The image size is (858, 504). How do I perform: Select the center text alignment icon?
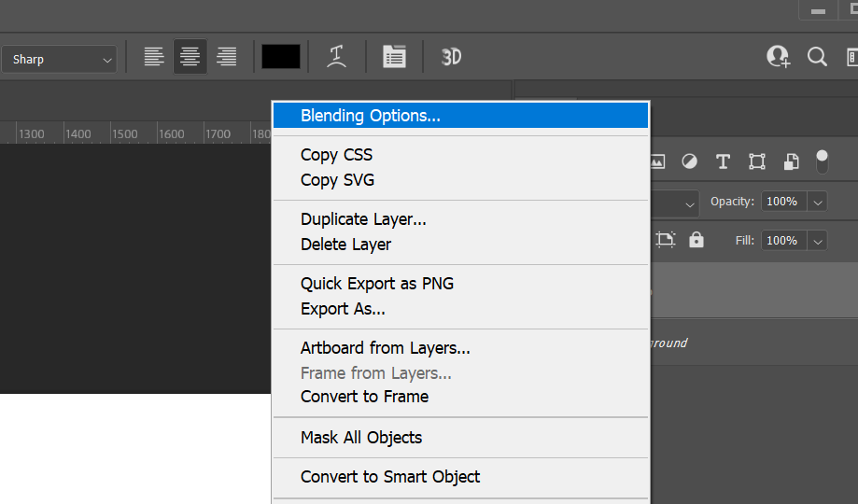[190, 57]
